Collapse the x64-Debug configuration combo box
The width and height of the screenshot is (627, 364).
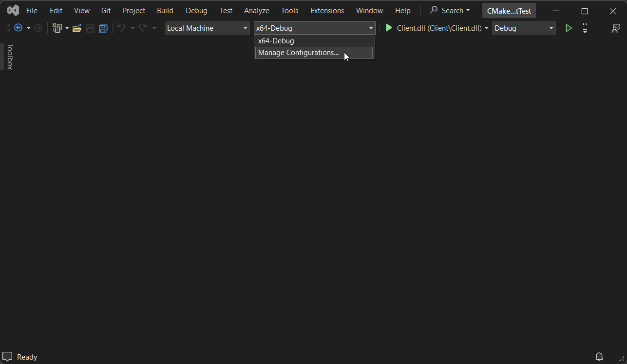coord(315,28)
